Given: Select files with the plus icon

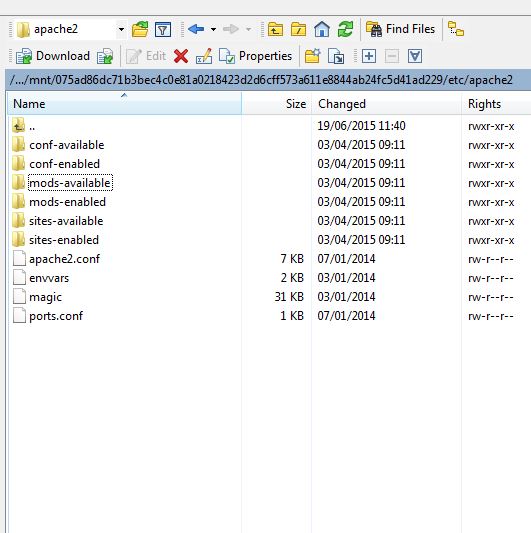Looking at the screenshot, I should coord(369,56).
